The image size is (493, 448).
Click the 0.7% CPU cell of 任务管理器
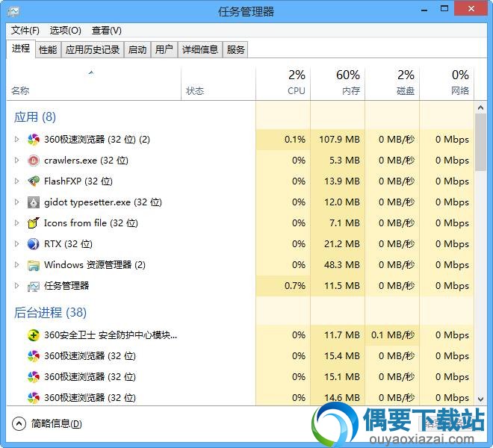[283, 286]
